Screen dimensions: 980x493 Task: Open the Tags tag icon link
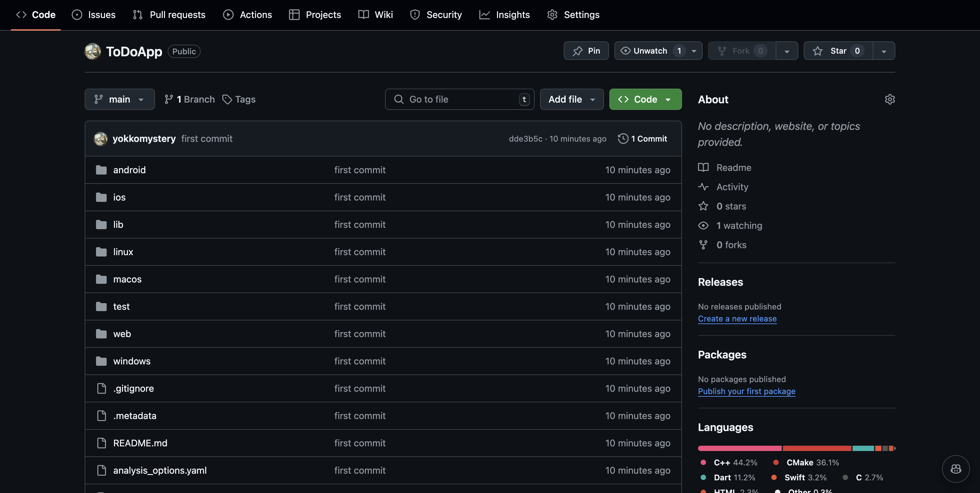[227, 99]
